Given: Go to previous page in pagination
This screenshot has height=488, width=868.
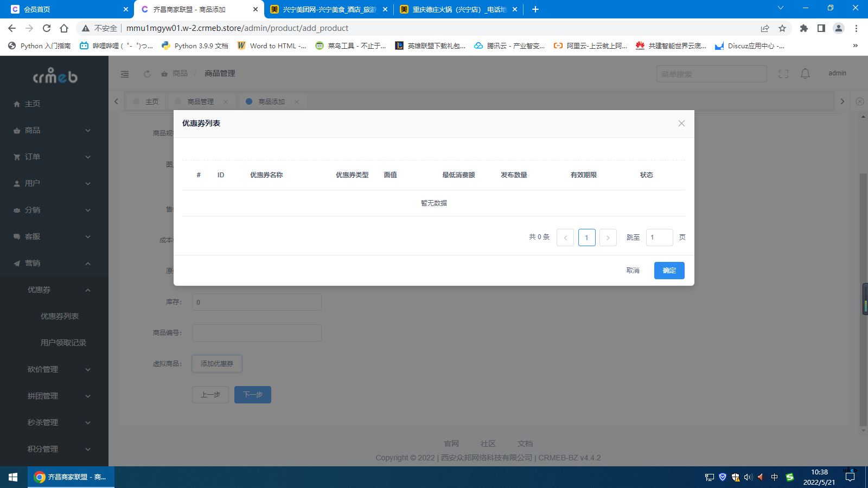Looking at the screenshot, I should pos(565,237).
